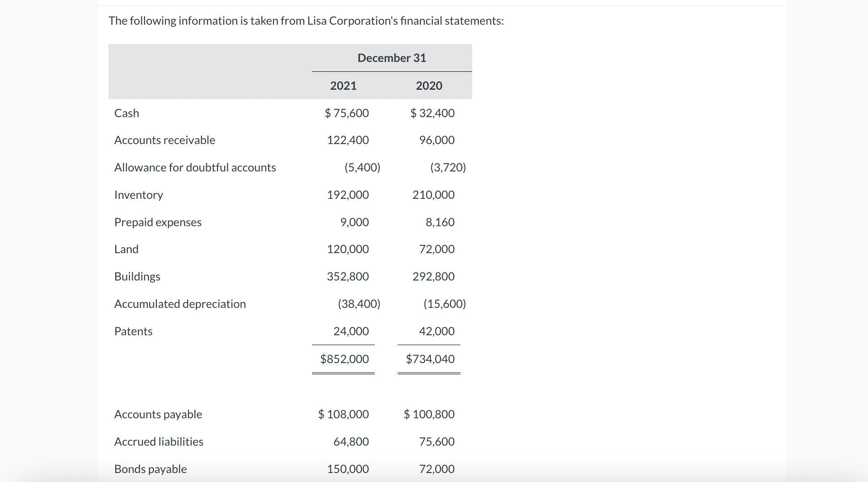
Task: Click Accrued liabilities value 64,800
Action: 352,442
